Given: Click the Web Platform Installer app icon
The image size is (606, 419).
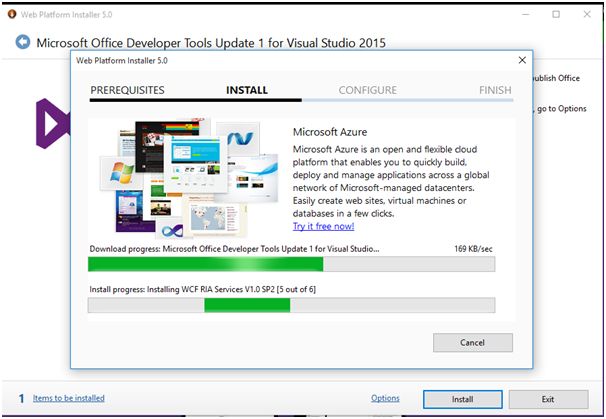Looking at the screenshot, I should [12, 14].
